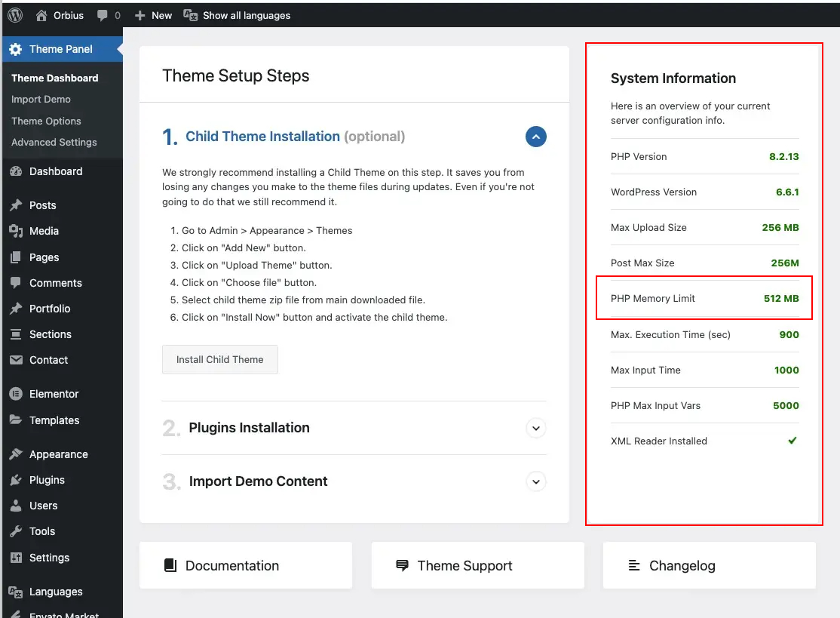840x618 pixels.
Task: Open the Theme Panel menu label
Action: (60, 49)
